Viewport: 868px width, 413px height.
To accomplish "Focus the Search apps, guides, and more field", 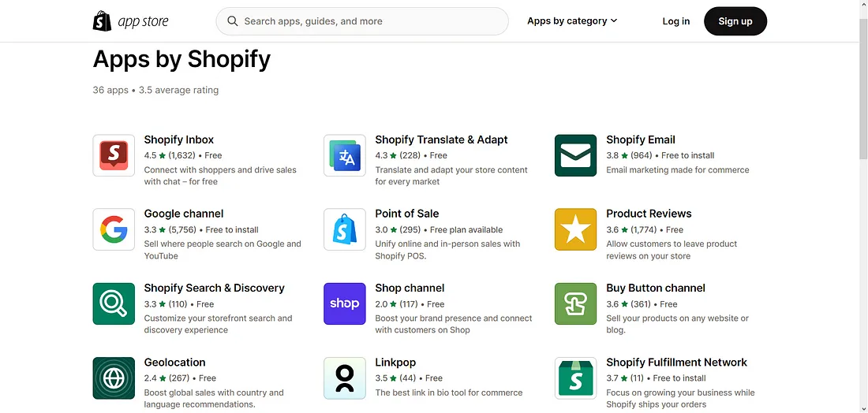I will (362, 21).
